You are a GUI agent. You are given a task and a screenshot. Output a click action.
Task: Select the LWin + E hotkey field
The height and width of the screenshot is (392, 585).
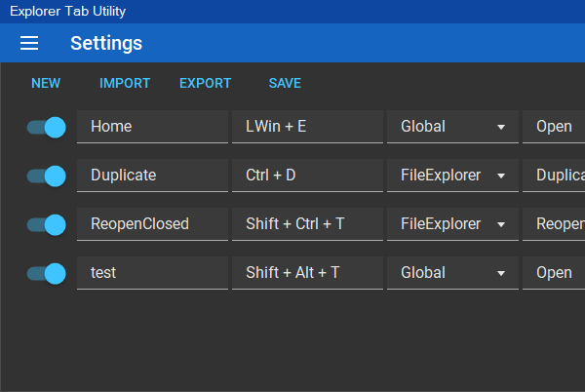[x=307, y=127]
